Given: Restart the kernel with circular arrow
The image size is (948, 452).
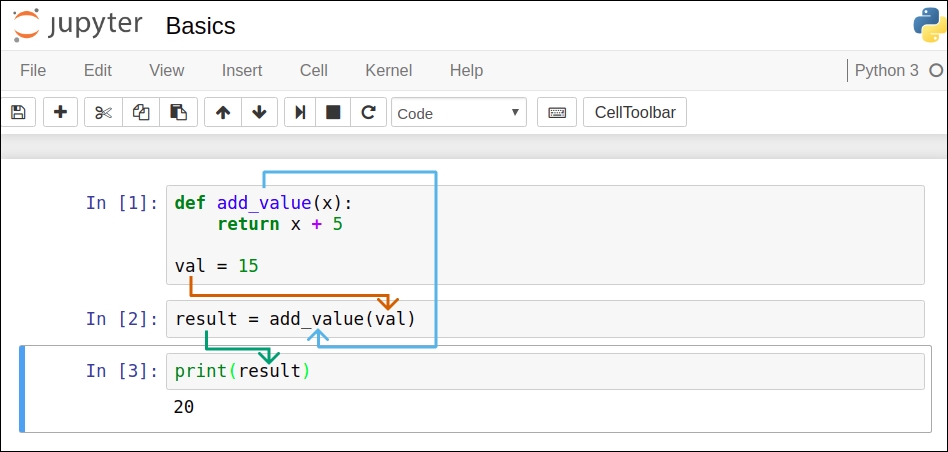Looking at the screenshot, I should coord(368,113).
